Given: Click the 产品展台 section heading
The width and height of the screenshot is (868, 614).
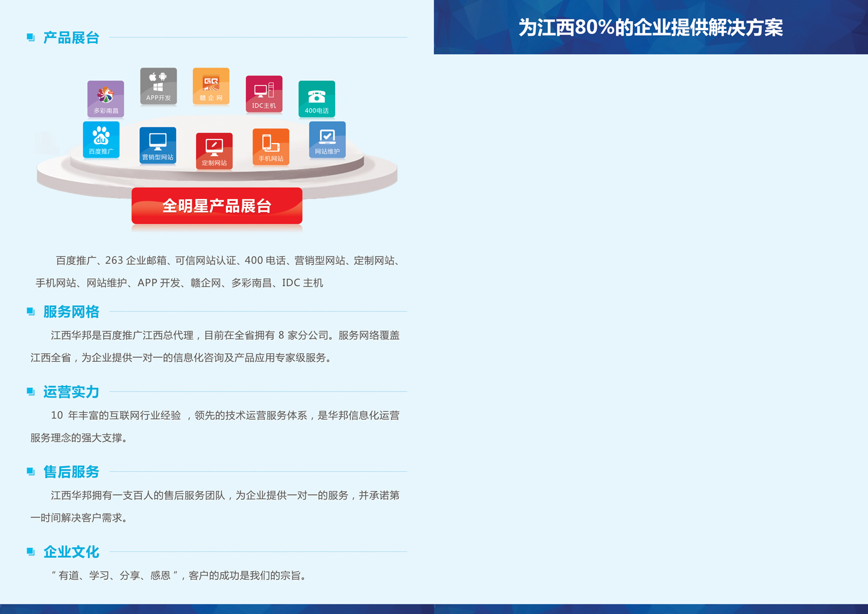Looking at the screenshot, I should tap(71, 37).
